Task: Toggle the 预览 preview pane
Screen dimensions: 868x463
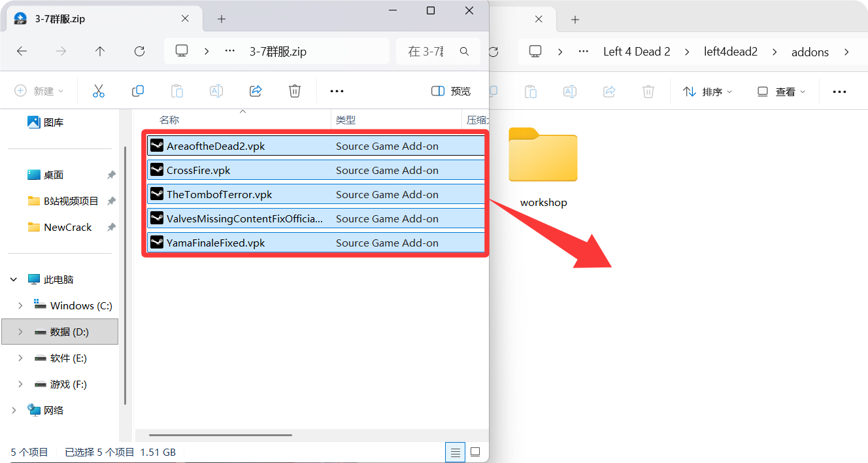Action: click(451, 91)
